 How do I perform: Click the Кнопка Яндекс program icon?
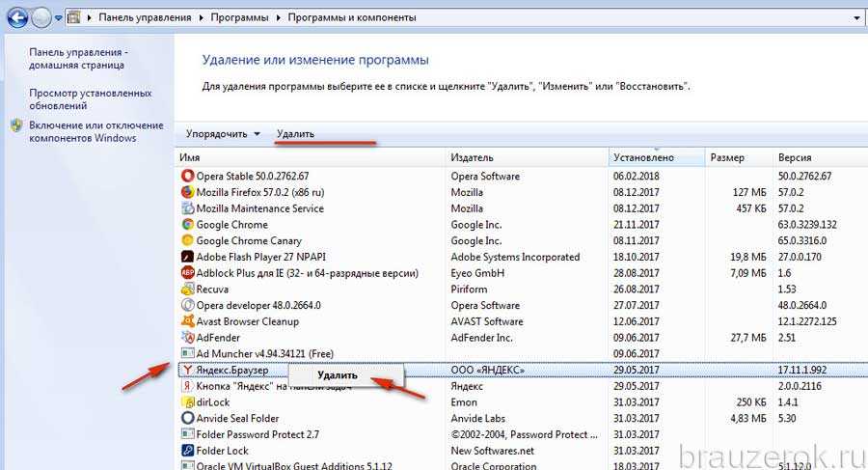click(x=188, y=386)
